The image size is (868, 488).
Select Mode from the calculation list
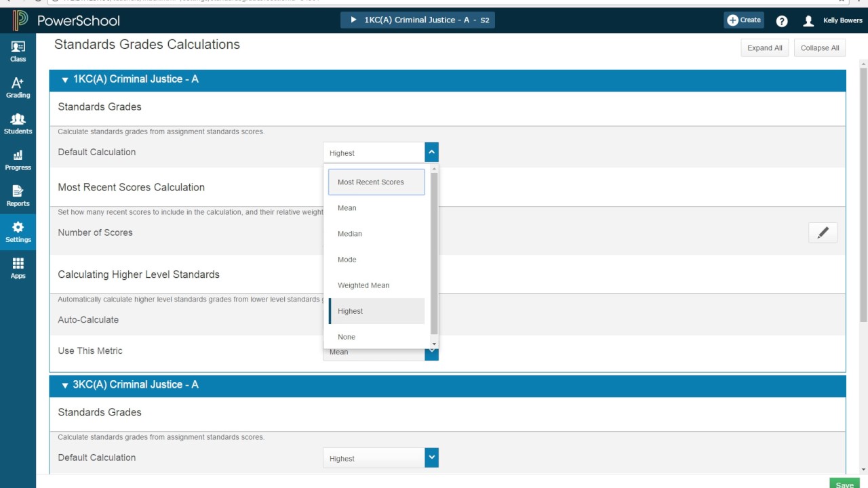click(x=376, y=260)
